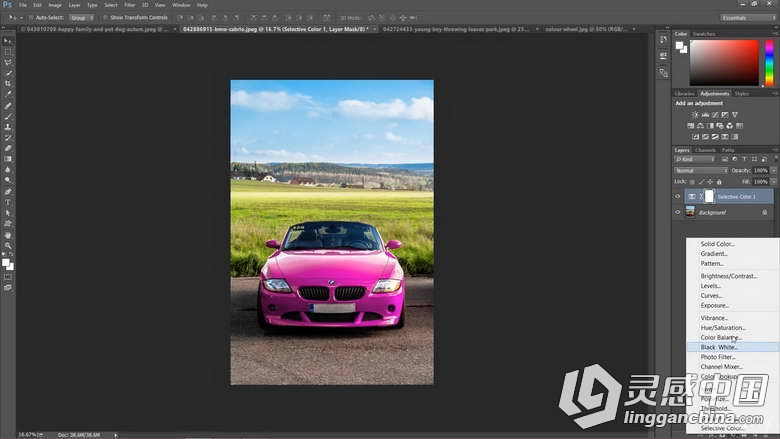Open the Essentials workspace dropdown
The height and width of the screenshot is (439, 780).
(x=748, y=17)
